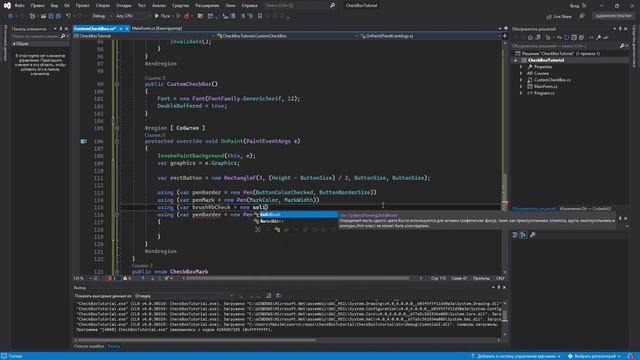The height and width of the screenshot is (360, 640).
Task: Click the Visual Studio logo icon
Action: tap(7, 6)
